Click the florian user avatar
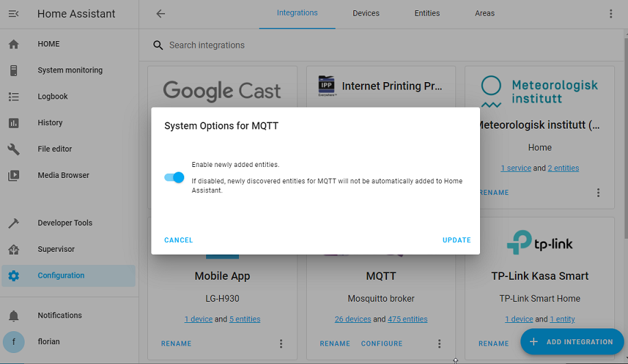The height and width of the screenshot is (364, 628). point(14,342)
